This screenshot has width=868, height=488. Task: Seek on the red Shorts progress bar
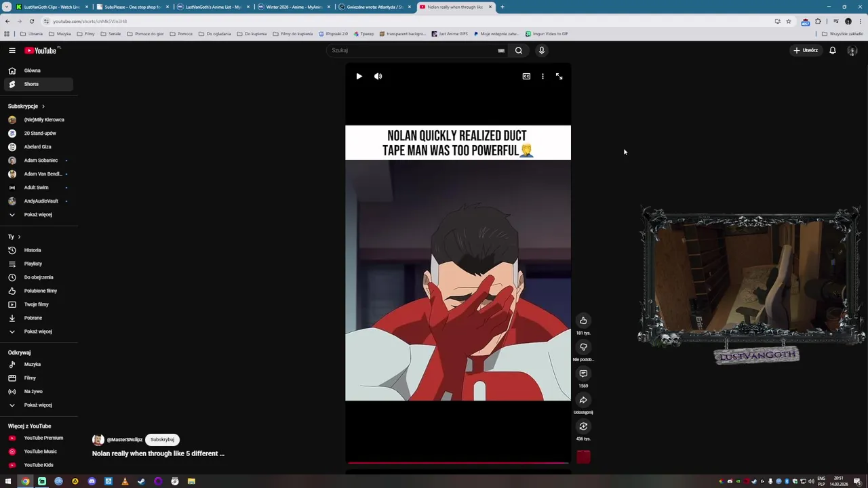tap(458, 463)
